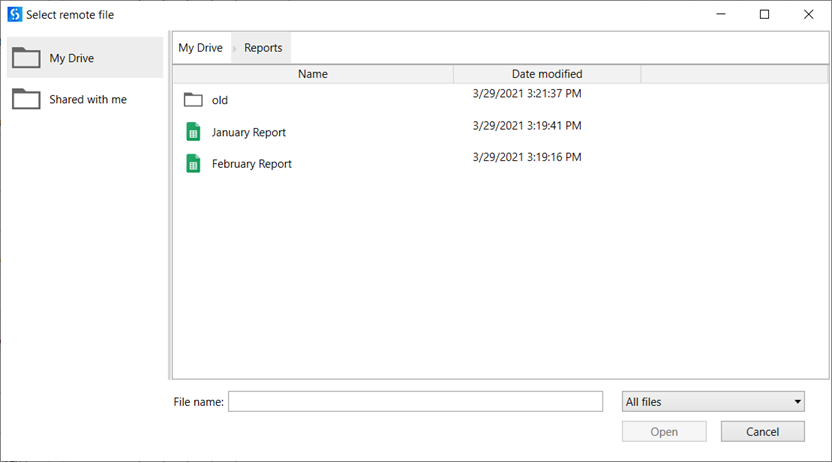Choose the February Report file name
Image resolution: width=832 pixels, height=463 pixels.
pos(251,164)
